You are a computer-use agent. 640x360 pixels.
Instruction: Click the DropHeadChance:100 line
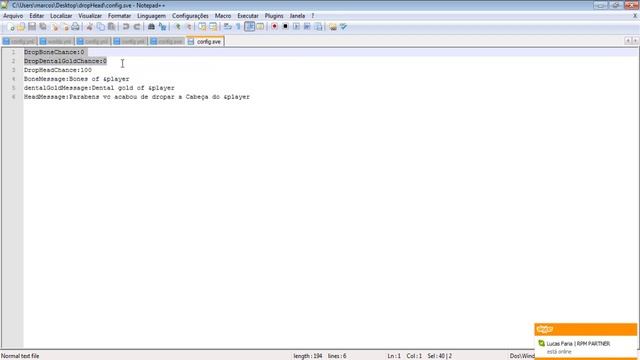(x=58, y=70)
